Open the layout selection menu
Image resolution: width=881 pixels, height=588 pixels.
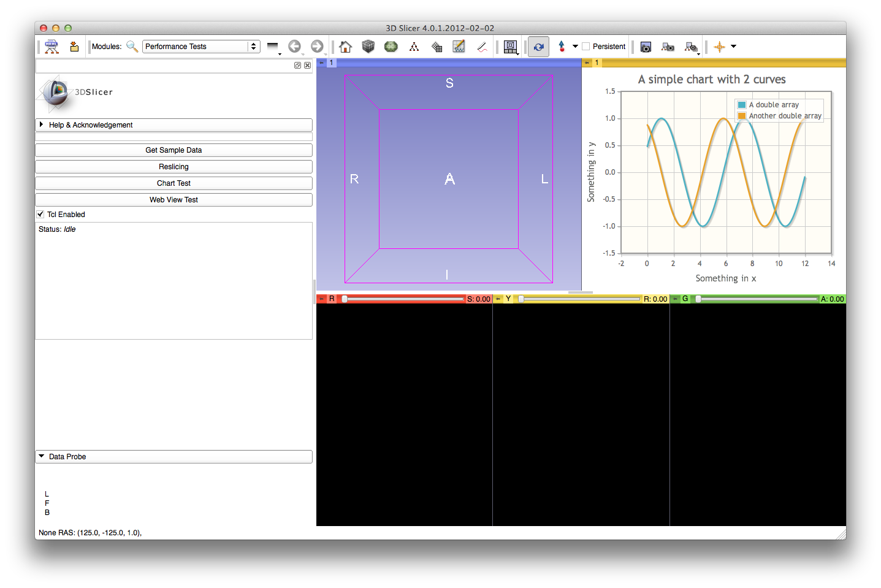pyautogui.click(x=510, y=47)
